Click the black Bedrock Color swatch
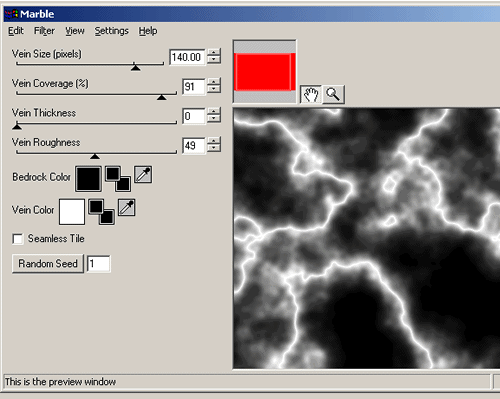 [88, 179]
